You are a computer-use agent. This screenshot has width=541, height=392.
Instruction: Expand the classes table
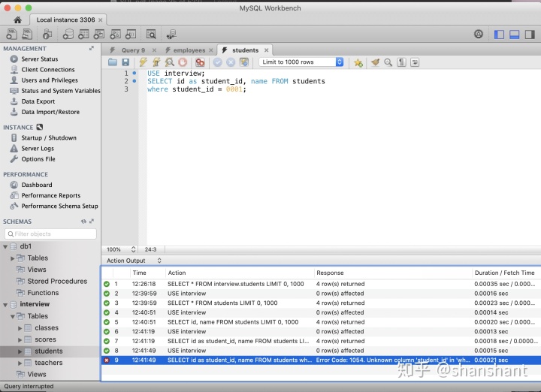[x=20, y=328]
